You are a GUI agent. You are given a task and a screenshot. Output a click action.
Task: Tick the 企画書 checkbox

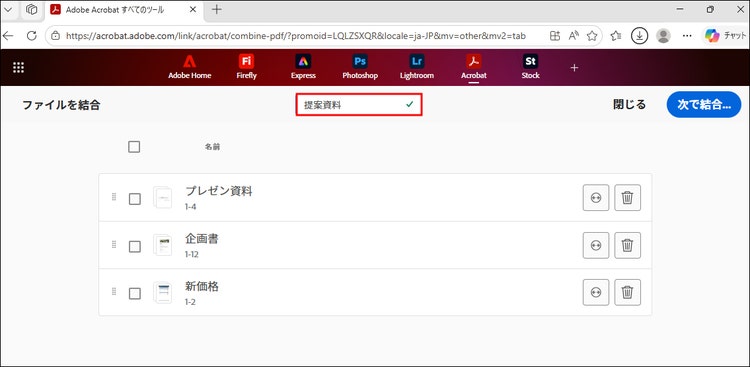tap(135, 246)
